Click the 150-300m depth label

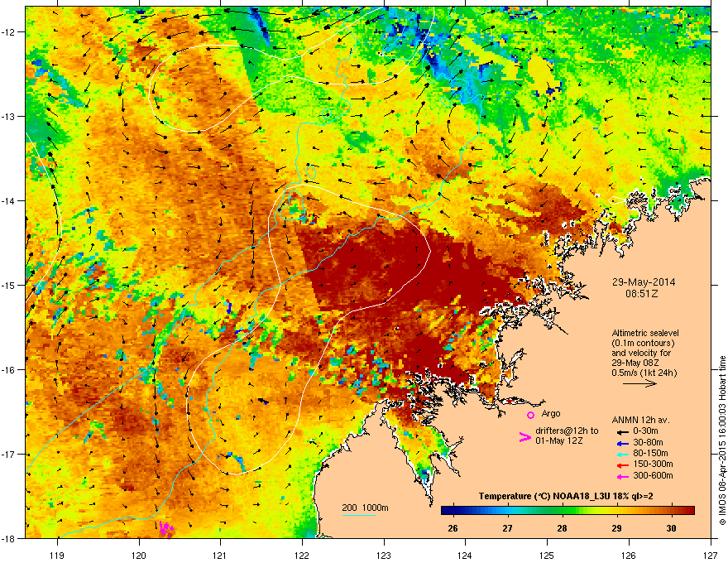tap(653, 464)
